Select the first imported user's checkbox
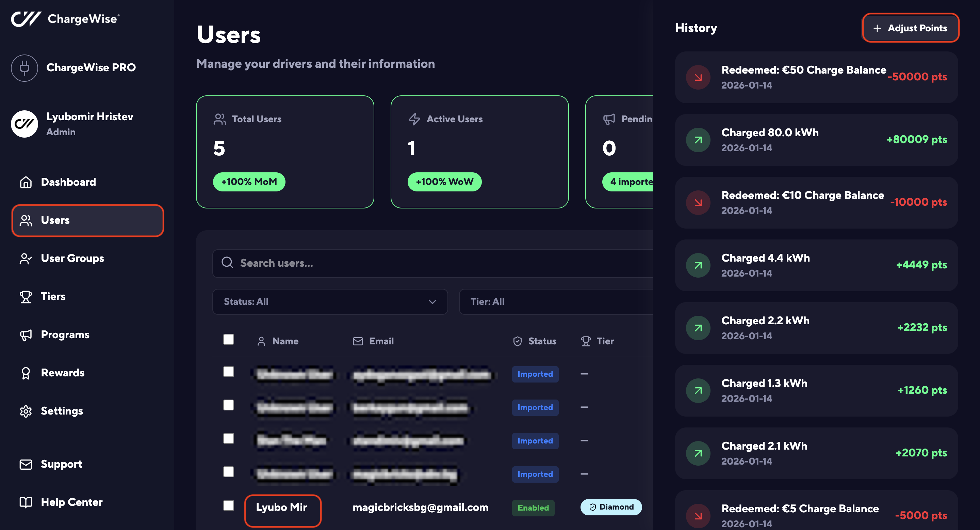Viewport: 980px width, 530px height. tap(228, 372)
